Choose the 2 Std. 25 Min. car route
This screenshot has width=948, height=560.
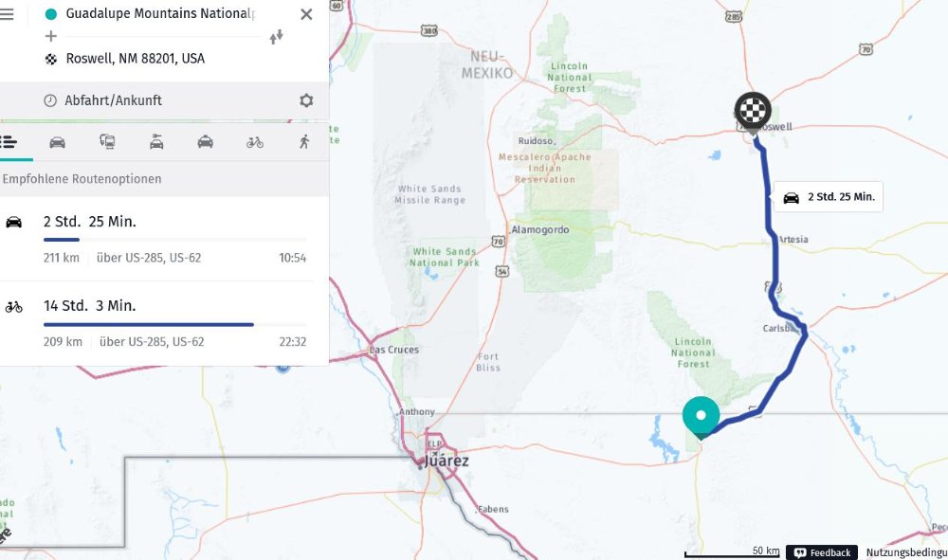[x=164, y=239]
